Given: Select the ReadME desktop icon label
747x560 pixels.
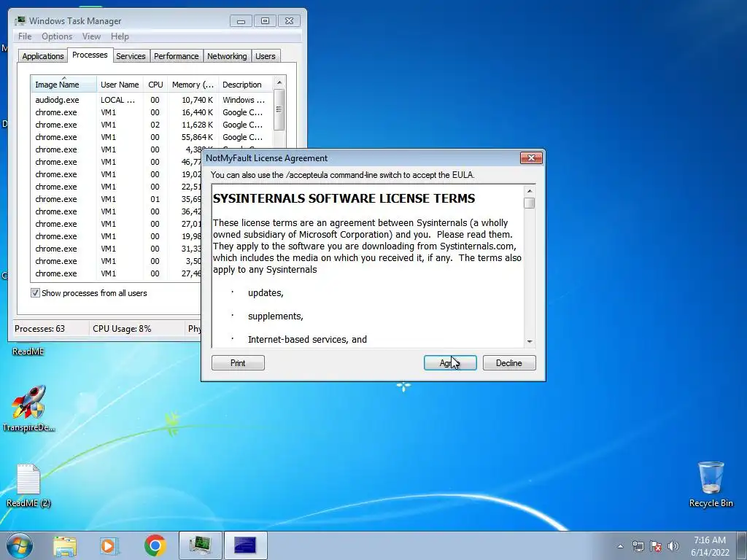Looking at the screenshot, I should pyautogui.click(x=28, y=351).
